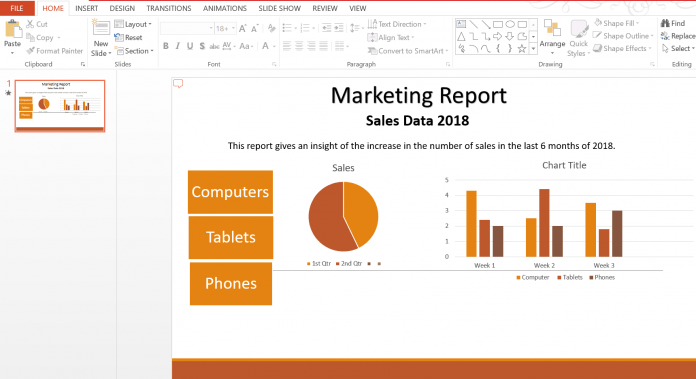The width and height of the screenshot is (696, 379).
Task: Expand the shapes gallery More arrow
Action: click(x=534, y=49)
